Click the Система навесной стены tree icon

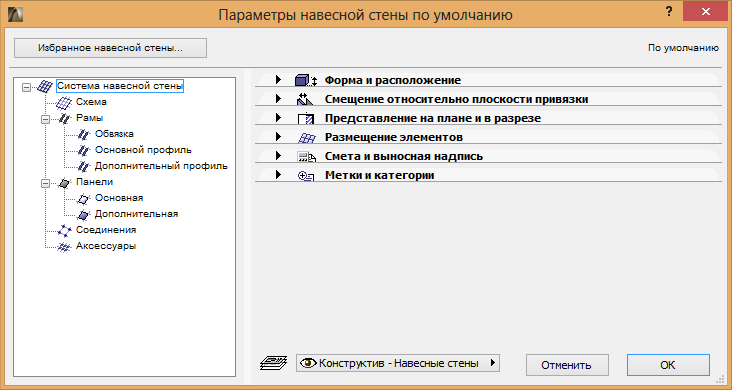(45, 86)
